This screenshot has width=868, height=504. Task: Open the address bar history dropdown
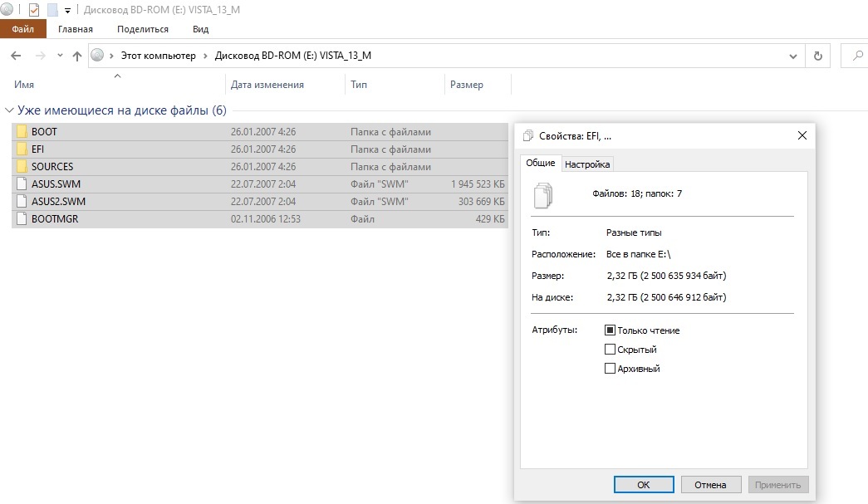[792, 56]
